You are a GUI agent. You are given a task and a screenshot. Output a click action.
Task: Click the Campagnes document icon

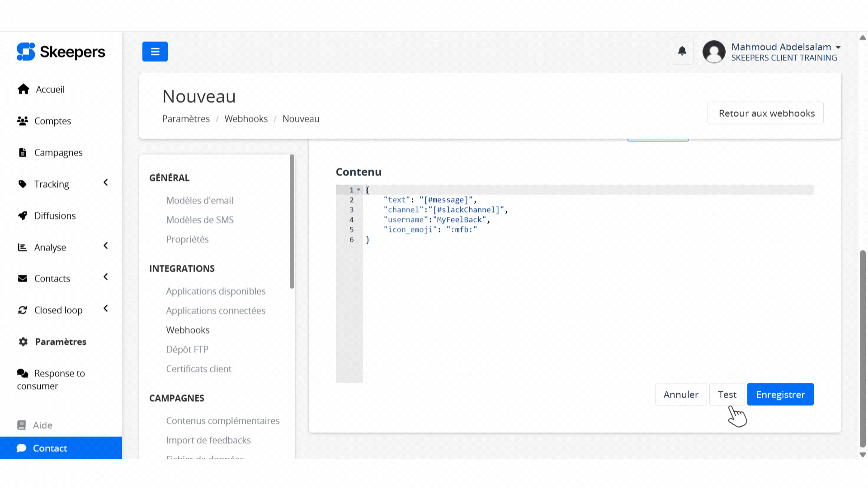pyautogui.click(x=23, y=152)
